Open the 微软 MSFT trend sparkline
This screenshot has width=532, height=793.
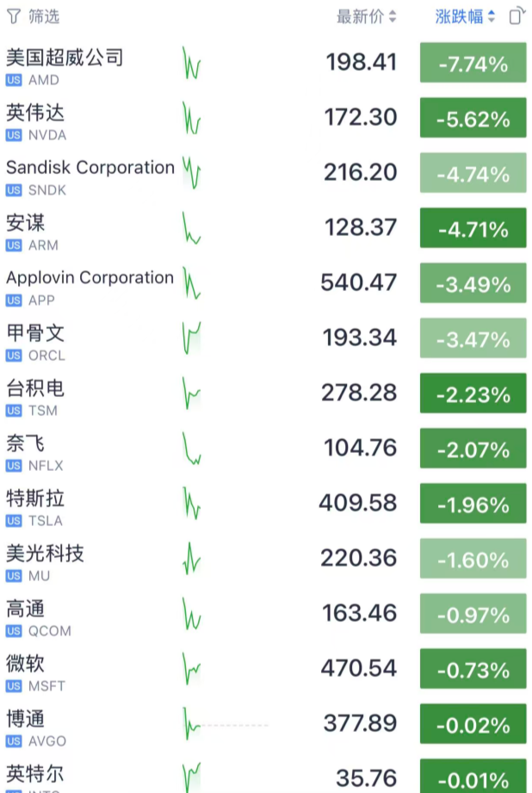pyautogui.click(x=191, y=668)
